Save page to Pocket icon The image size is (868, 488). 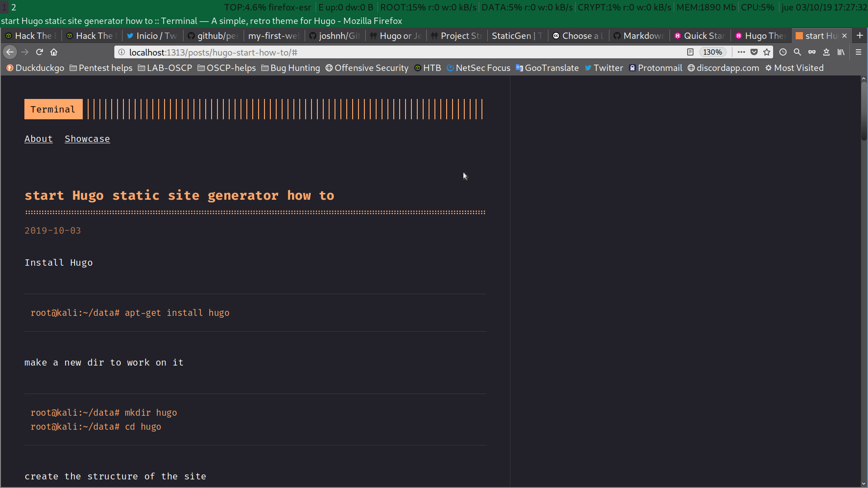[754, 52]
